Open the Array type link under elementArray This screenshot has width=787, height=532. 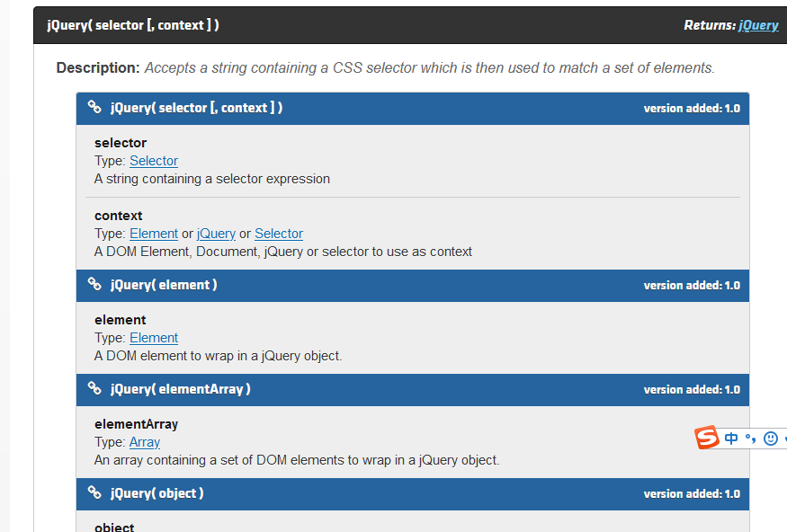[x=145, y=442]
